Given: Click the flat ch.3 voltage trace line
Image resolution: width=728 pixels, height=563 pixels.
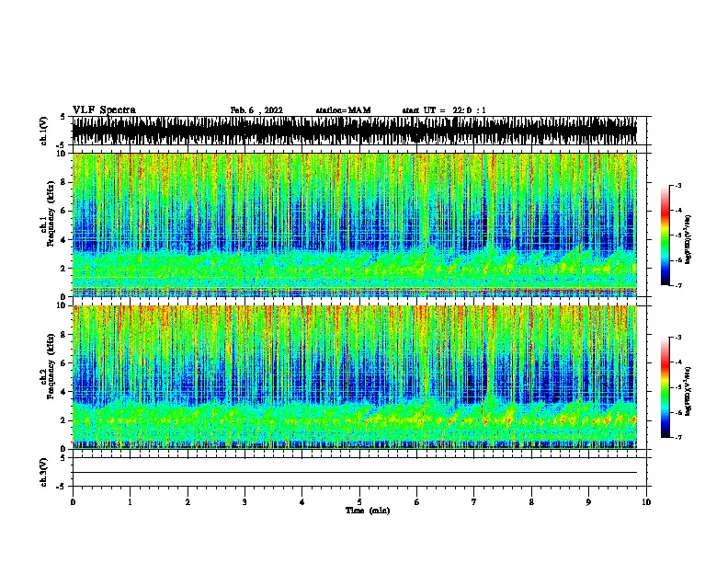Looking at the screenshot, I should click(x=354, y=473).
